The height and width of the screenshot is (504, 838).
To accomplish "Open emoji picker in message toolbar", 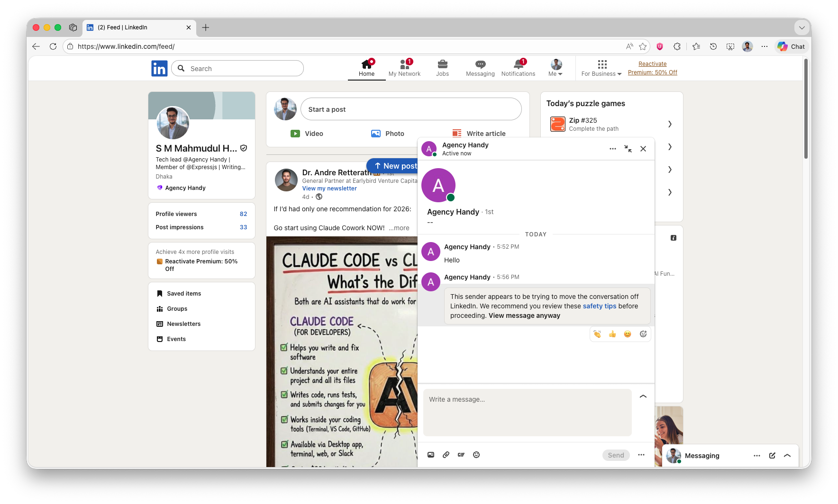I will (476, 455).
